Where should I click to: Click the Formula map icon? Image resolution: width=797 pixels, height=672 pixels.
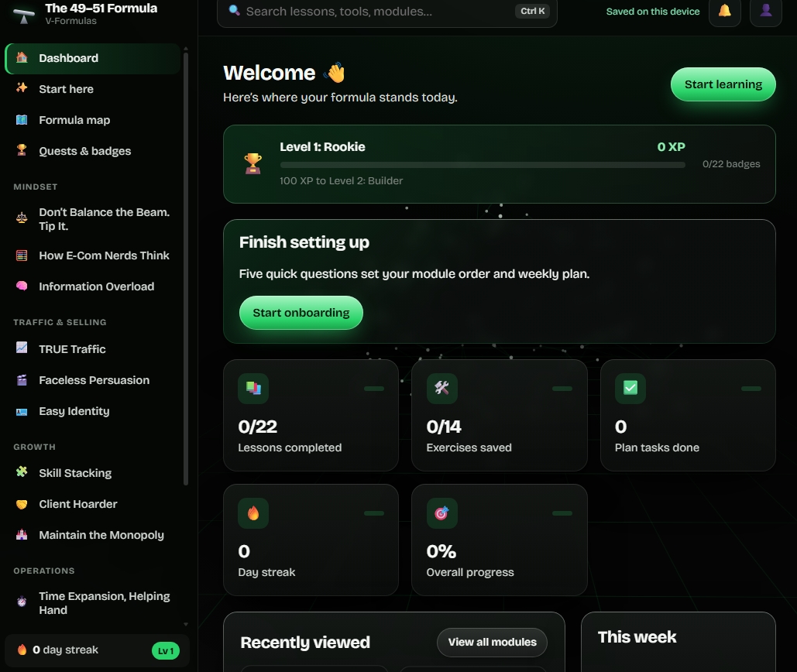(x=22, y=120)
